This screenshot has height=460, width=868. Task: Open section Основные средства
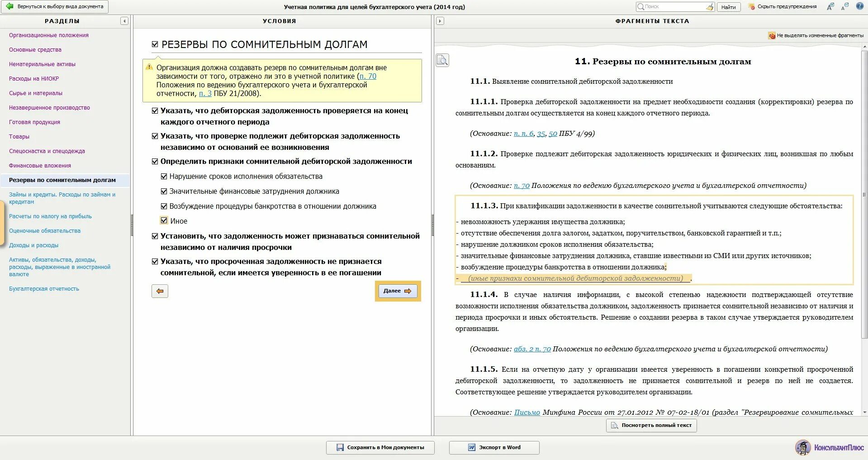tap(35, 50)
